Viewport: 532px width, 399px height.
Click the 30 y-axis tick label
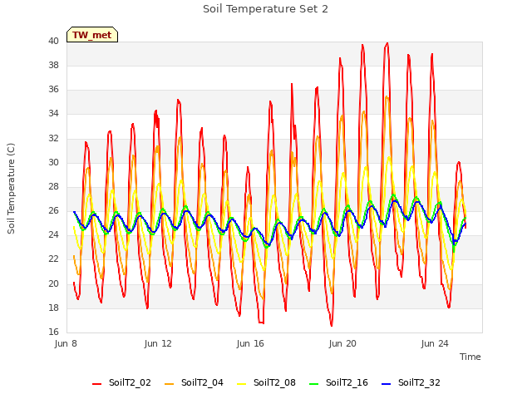click(53, 163)
